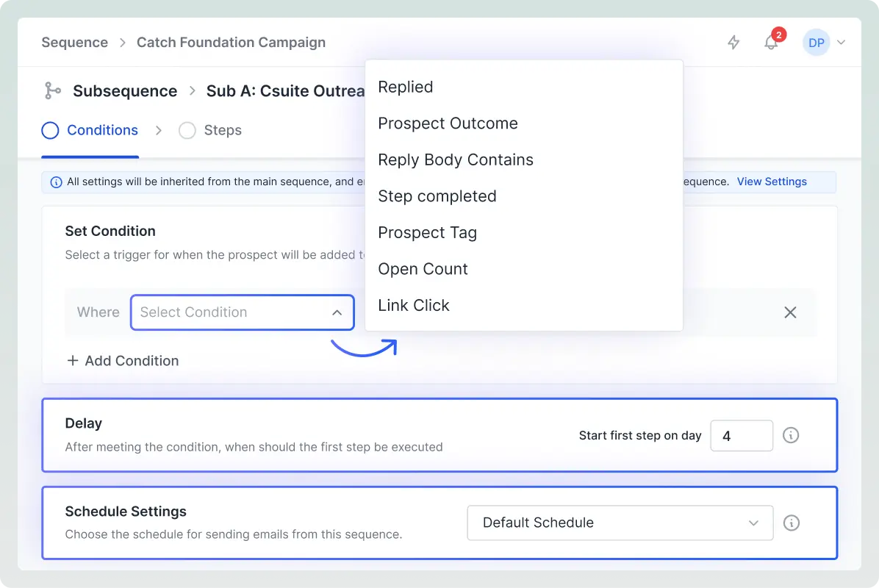Click the subsequence branch icon
879x588 pixels.
[51, 90]
